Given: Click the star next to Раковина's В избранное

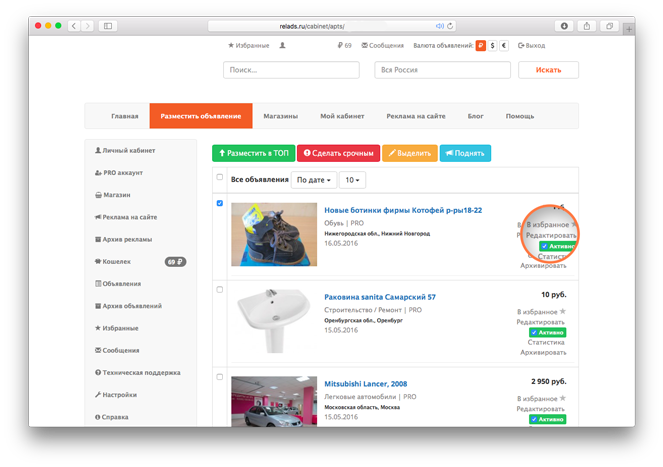Looking at the screenshot, I should point(562,311).
